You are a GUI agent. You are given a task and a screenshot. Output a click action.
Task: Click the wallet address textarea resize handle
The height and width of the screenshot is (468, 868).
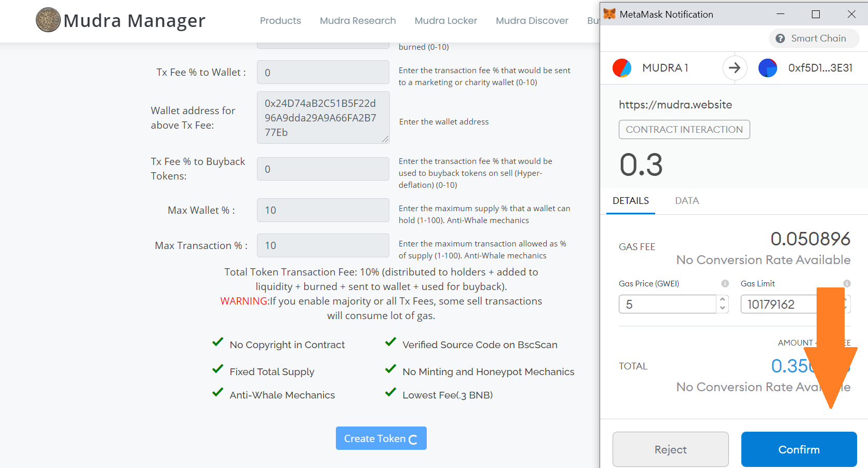(385, 139)
